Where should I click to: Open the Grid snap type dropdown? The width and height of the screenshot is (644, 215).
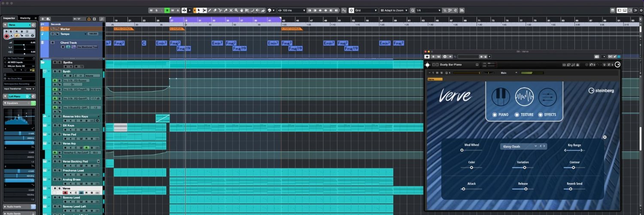point(366,10)
